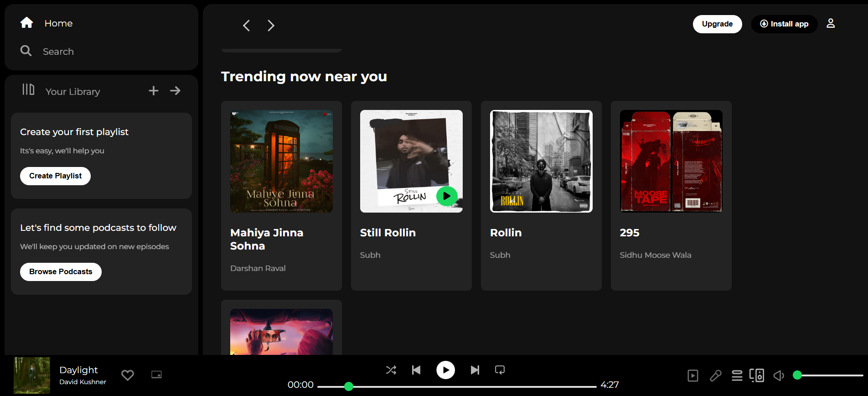Open connect to a device icon
Screen dimensions: 868x396
coord(757,375)
